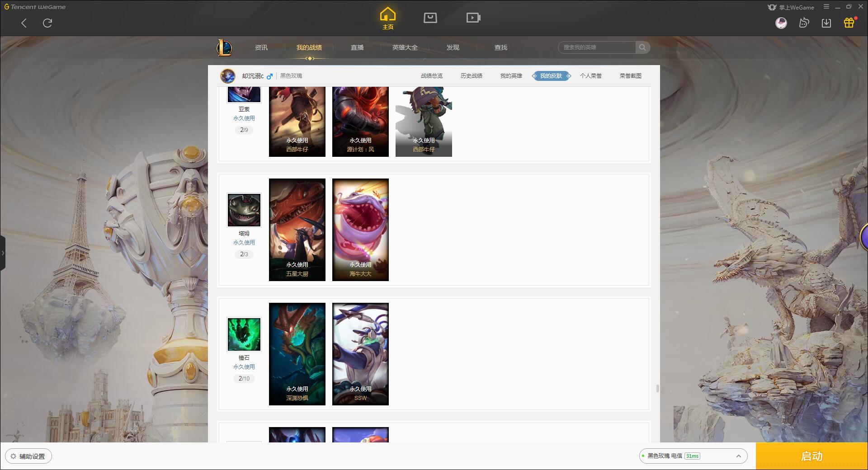Open the 查找 tab
The height and width of the screenshot is (470, 868).
[501, 47]
